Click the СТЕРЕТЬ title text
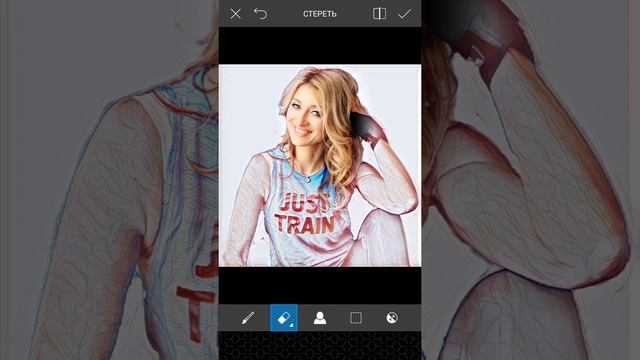Image resolution: width=640 pixels, height=360 pixels. (x=320, y=14)
